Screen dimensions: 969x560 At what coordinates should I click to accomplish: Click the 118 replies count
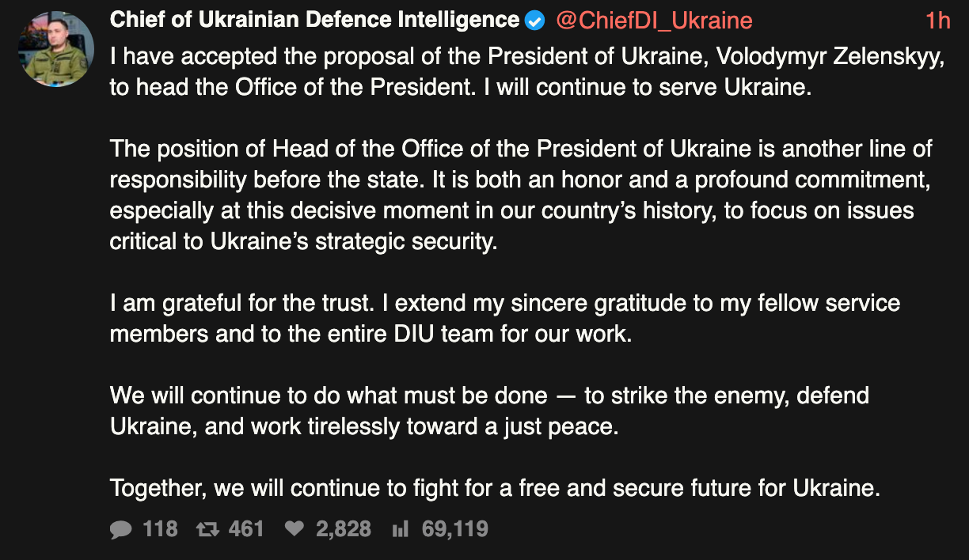161,529
